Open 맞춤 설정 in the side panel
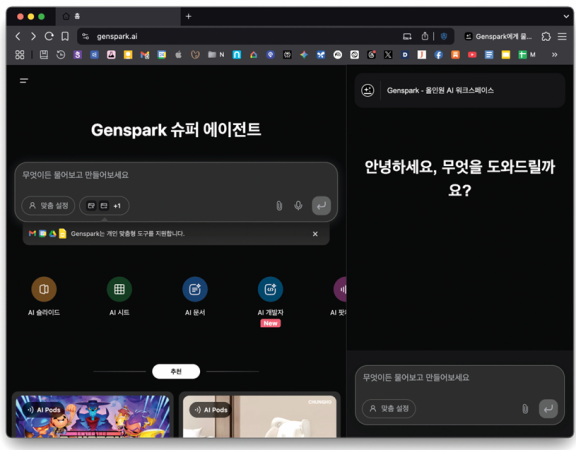Image resolution: width=576 pixels, height=450 pixels. pyautogui.click(x=389, y=408)
